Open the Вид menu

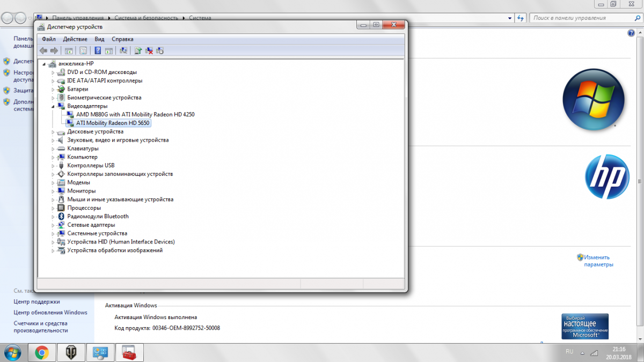[x=99, y=39]
